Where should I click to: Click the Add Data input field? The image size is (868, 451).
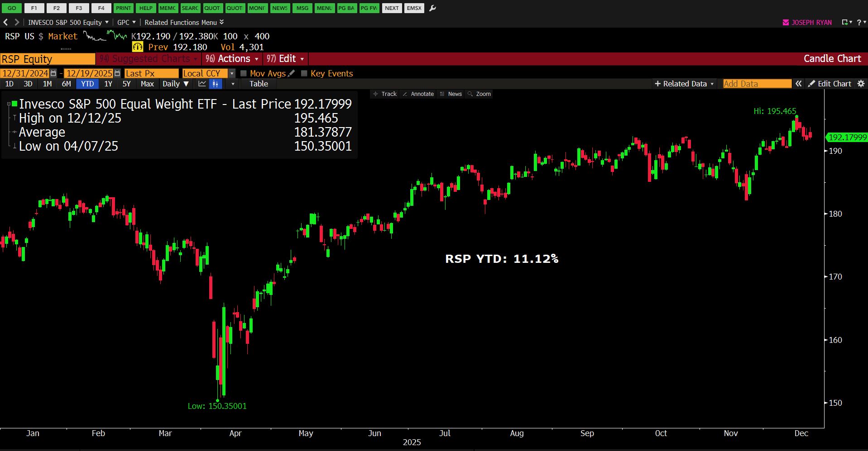[757, 84]
